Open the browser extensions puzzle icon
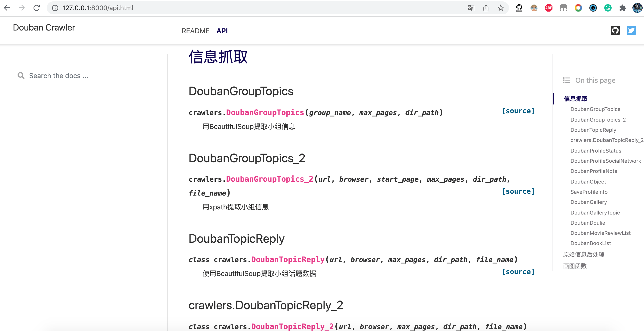This screenshot has height=331, width=644. [623, 8]
